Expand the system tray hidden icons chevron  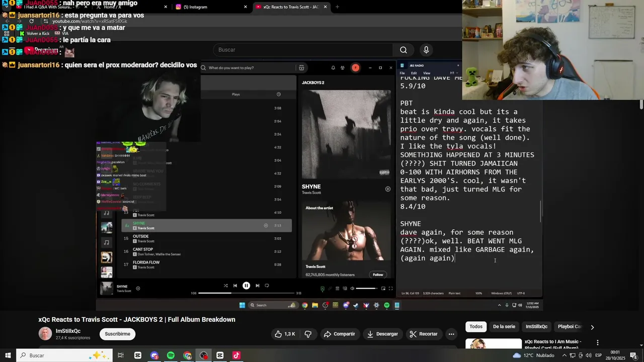pos(563,355)
